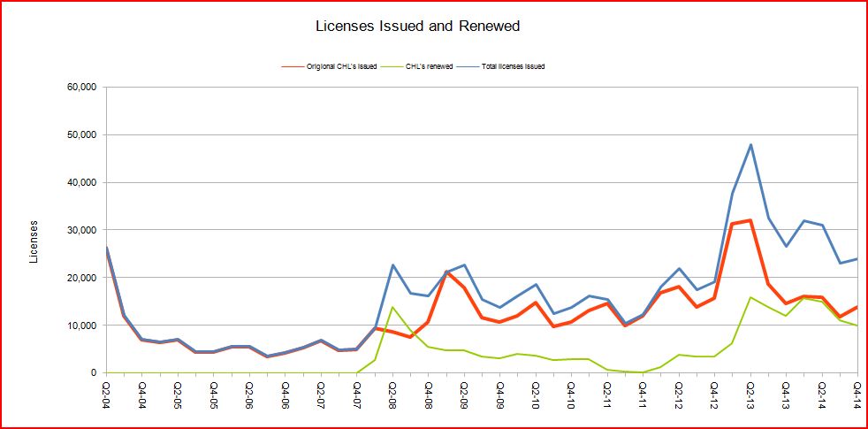Click the blue line's peak at Q2-08

[x=392, y=264]
